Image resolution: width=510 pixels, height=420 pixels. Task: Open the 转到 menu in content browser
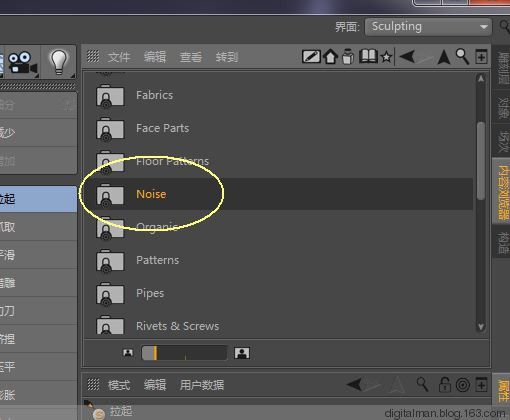pos(227,57)
